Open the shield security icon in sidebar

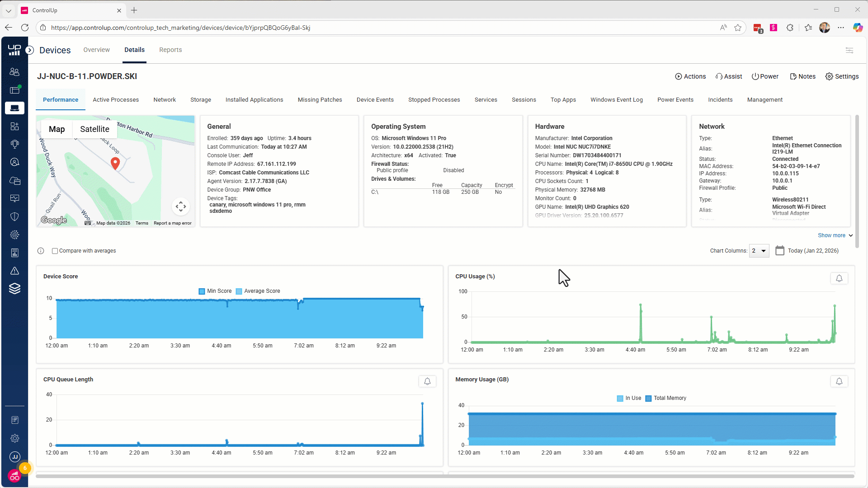click(x=14, y=216)
